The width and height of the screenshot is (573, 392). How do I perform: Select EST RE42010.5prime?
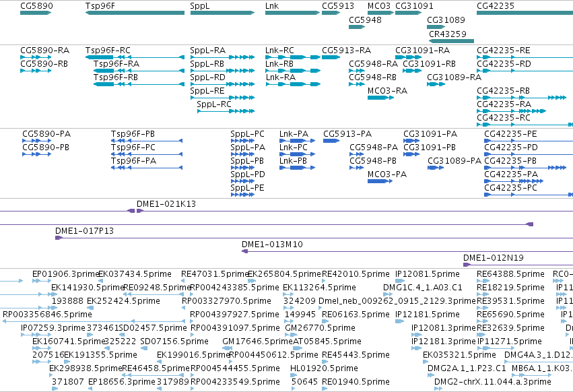pyautogui.click(x=324, y=281)
